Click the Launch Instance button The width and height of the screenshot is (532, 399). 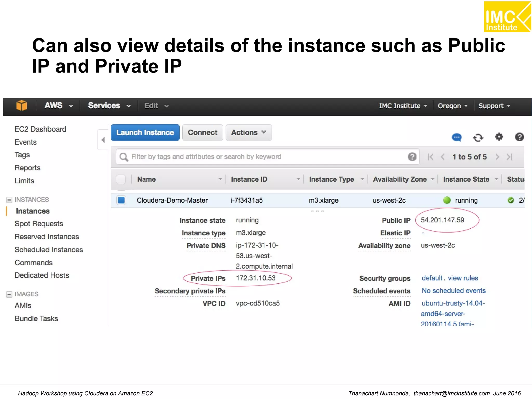pos(145,132)
